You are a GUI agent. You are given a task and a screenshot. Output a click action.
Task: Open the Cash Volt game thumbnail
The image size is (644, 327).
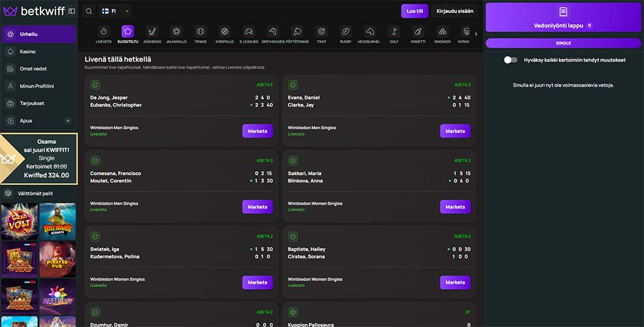coord(20,222)
